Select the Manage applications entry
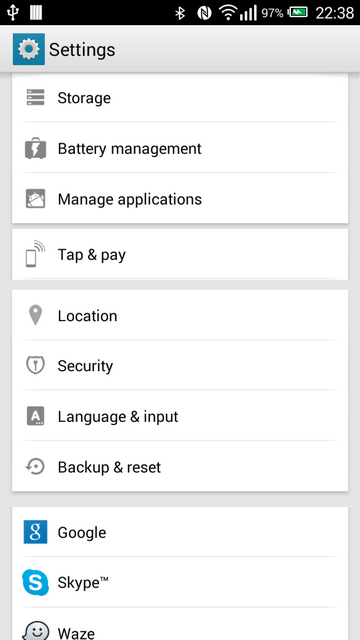360x640 pixels. point(180,199)
